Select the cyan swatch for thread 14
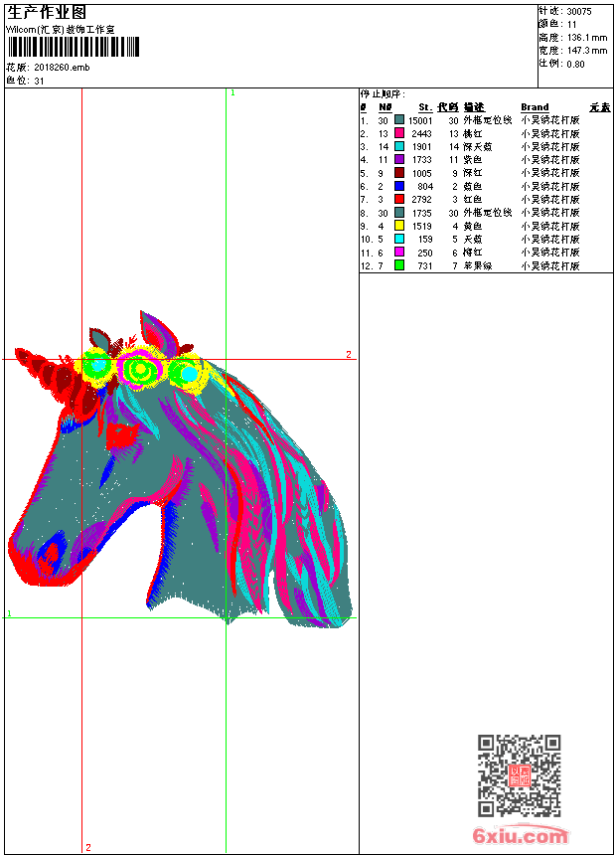Viewport: 616px width, 855px height. (x=399, y=146)
